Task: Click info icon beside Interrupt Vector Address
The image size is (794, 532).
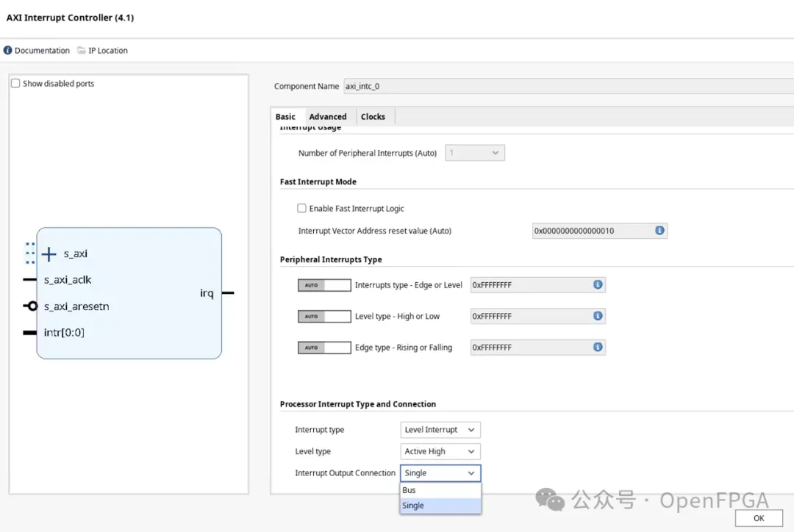Action: click(659, 231)
